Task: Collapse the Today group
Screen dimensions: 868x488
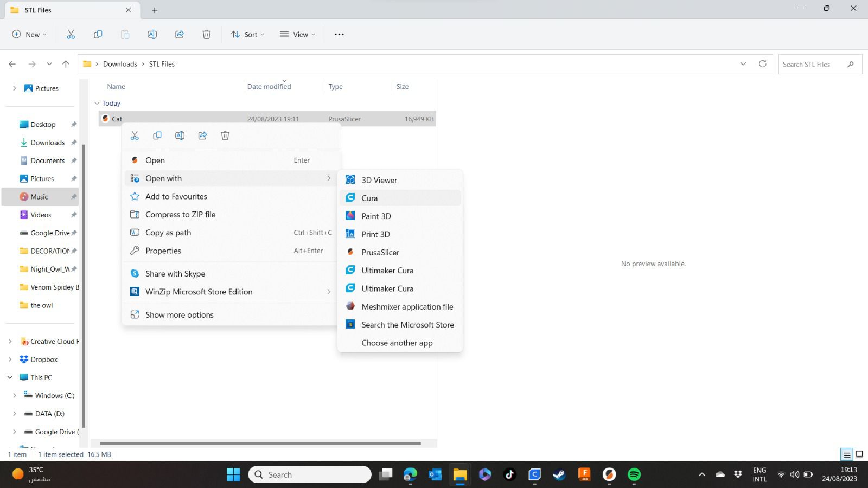Action: coord(97,103)
